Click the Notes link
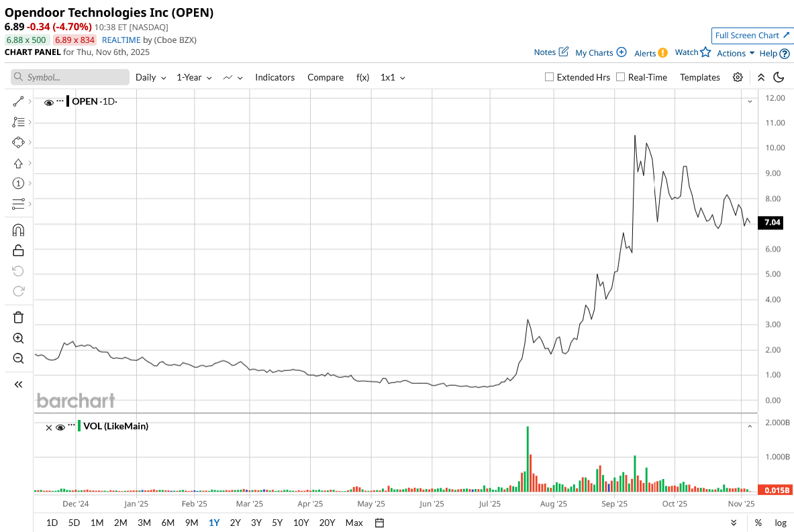 click(x=545, y=52)
